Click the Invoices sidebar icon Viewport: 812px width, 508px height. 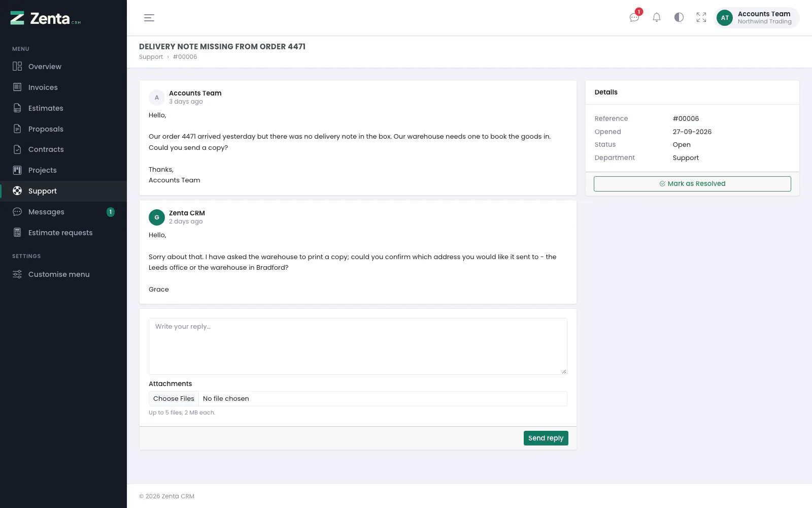pos(17,87)
